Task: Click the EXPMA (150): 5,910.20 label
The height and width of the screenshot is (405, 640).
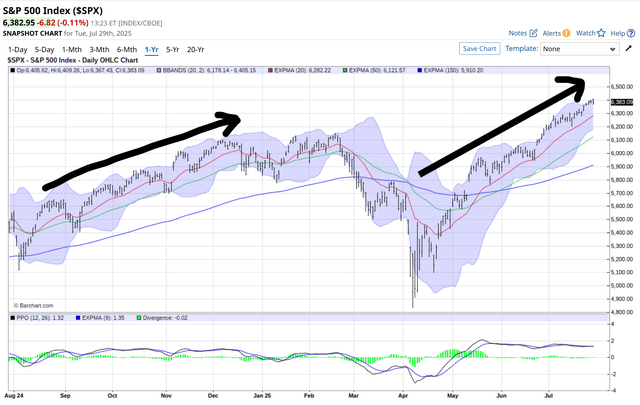Action: [x=453, y=71]
